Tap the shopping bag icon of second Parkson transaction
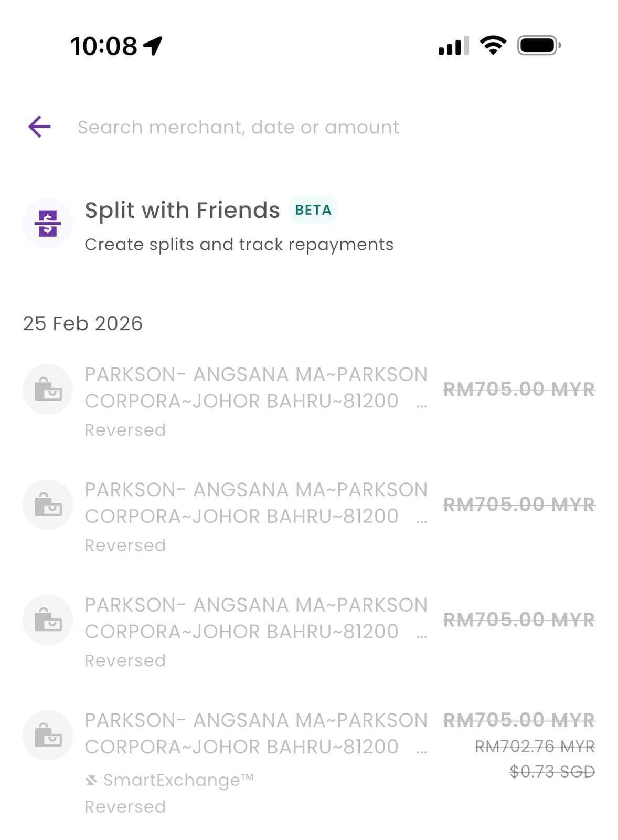The width and height of the screenshot is (618, 840). coord(48,505)
